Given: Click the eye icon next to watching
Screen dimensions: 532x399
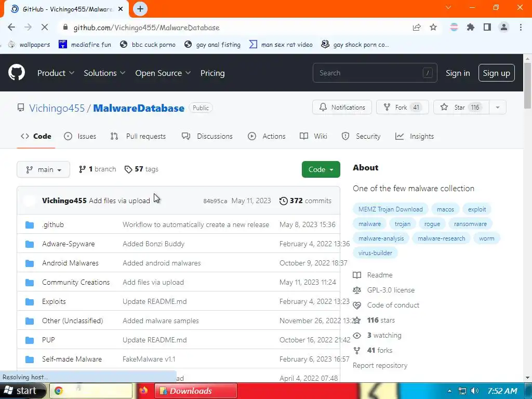Looking at the screenshot, I should [x=357, y=336].
